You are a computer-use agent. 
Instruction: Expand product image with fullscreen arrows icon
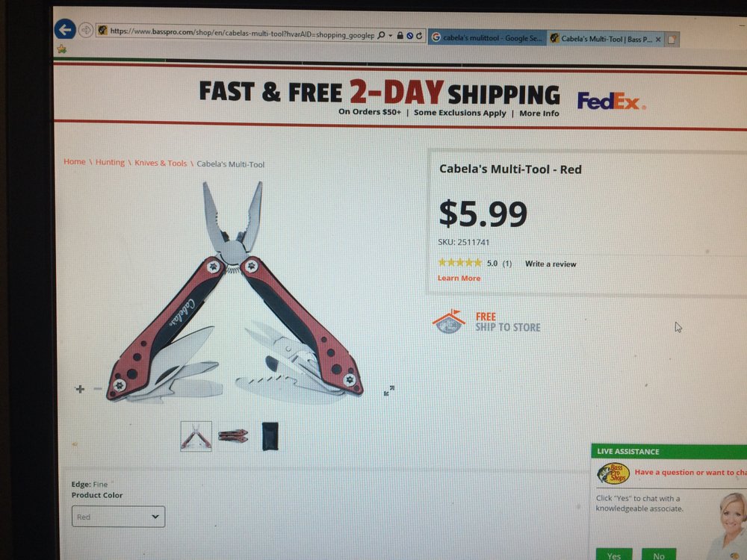[x=389, y=391]
